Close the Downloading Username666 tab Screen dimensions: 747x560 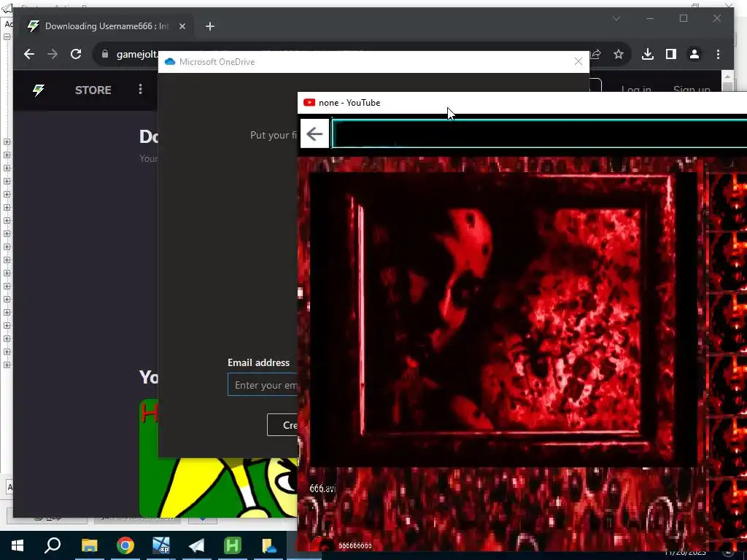click(182, 26)
